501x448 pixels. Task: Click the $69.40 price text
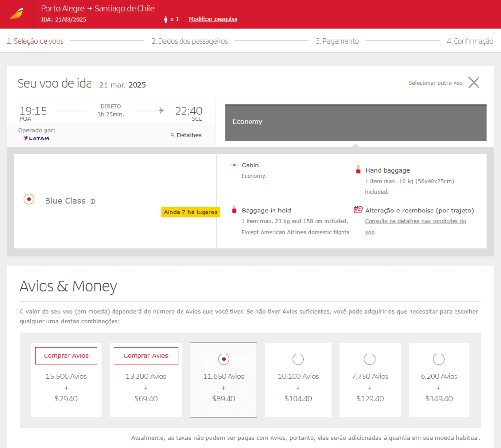146,399
